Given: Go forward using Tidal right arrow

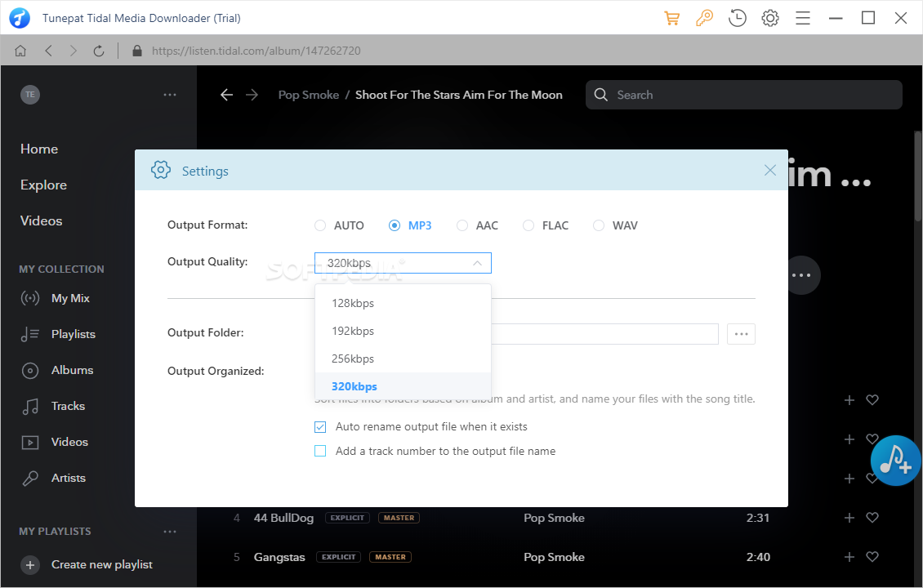Looking at the screenshot, I should point(252,95).
